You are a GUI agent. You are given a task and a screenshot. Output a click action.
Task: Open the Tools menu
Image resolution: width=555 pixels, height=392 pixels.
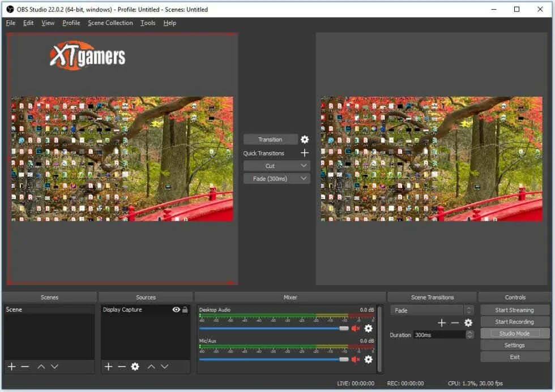click(x=148, y=23)
